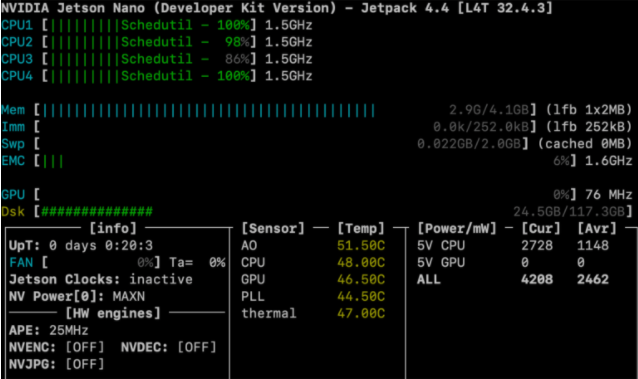The width and height of the screenshot is (638, 379).
Task: Click the thermal sensor name
Action: pos(269,313)
